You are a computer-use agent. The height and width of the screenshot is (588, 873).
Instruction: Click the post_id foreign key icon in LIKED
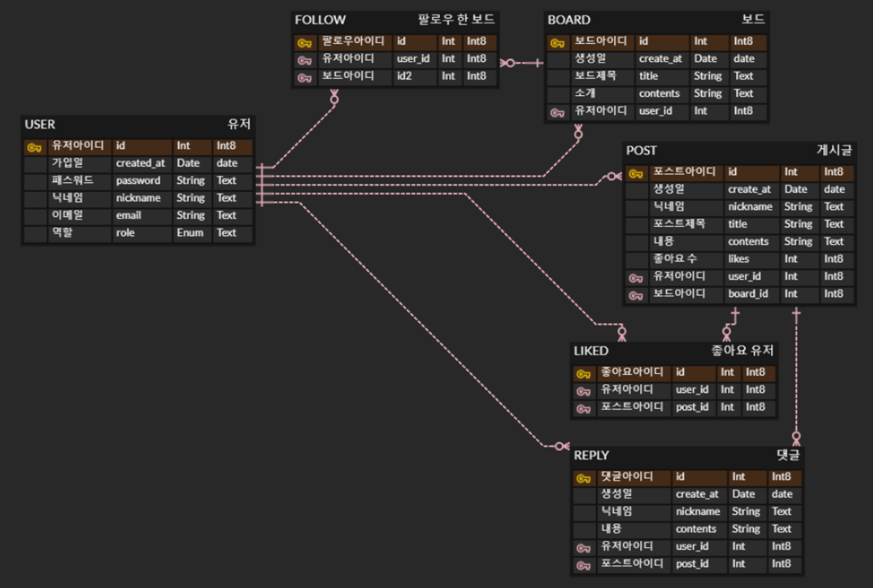coord(584,409)
